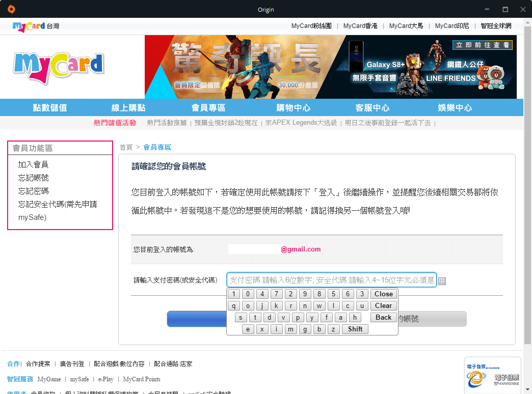Image resolution: width=532 pixels, height=394 pixels.
Task: Open MyGame footer link
Action: tap(49, 379)
